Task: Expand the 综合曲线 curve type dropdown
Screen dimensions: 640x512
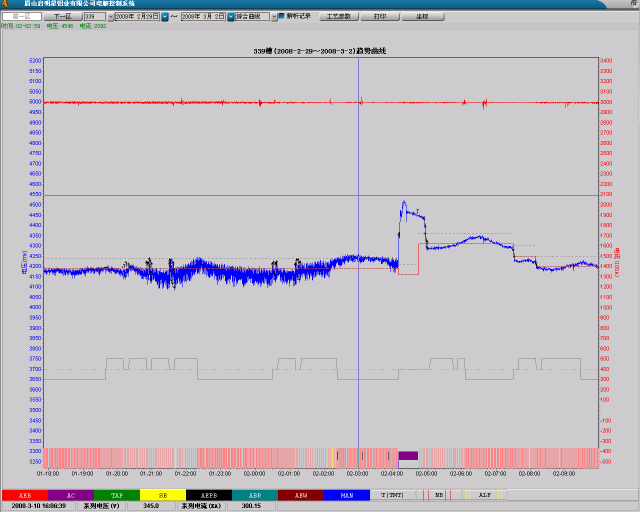Action: tap(271, 17)
